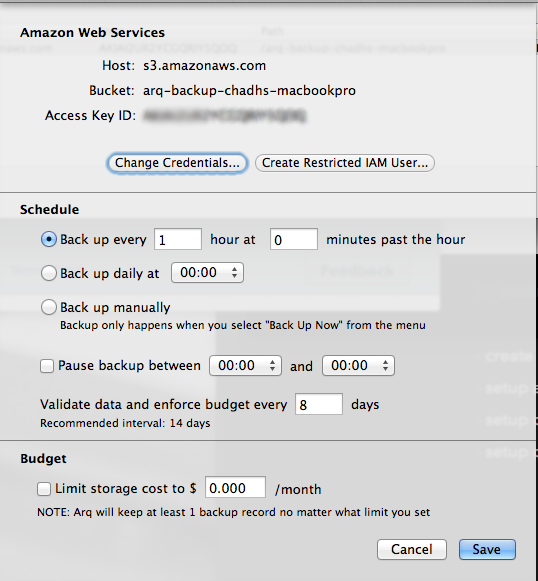Adjust the pause end time stepper
The image size is (538, 581).
[x=358, y=366]
